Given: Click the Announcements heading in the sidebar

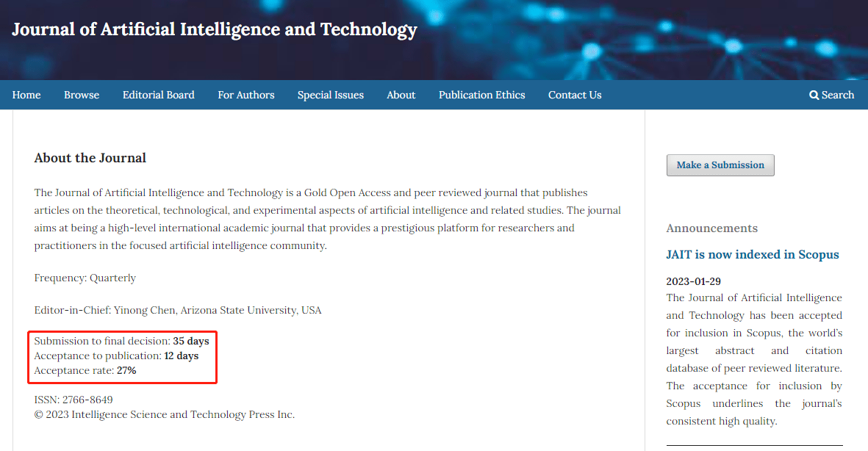Looking at the screenshot, I should pos(712,228).
